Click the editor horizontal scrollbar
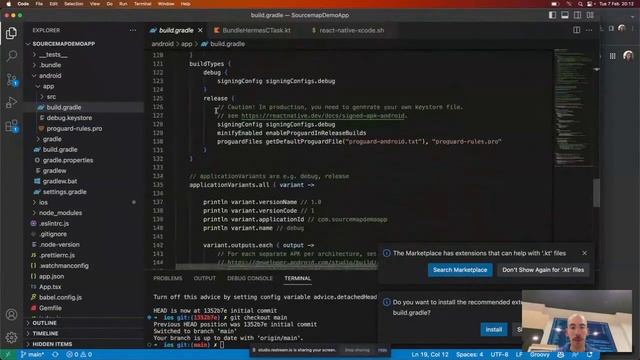Viewport: 640px width, 360px height. 276,267
